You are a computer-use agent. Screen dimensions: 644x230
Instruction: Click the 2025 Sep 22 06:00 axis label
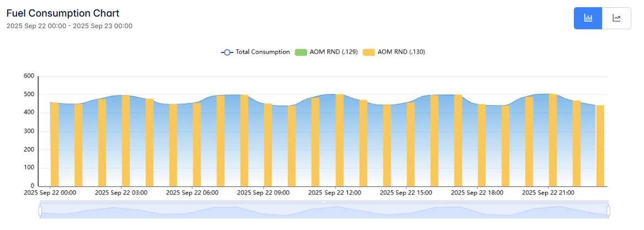[x=192, y=193]
